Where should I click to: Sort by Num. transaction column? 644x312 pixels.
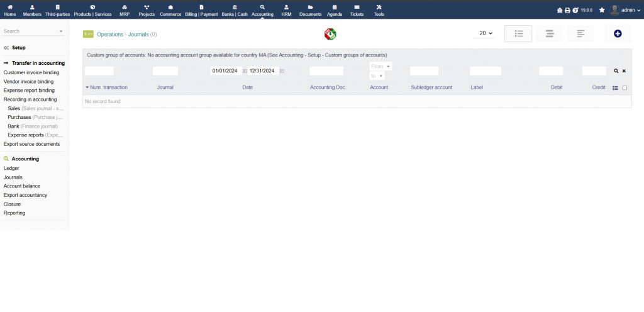(x=109, y=87)
